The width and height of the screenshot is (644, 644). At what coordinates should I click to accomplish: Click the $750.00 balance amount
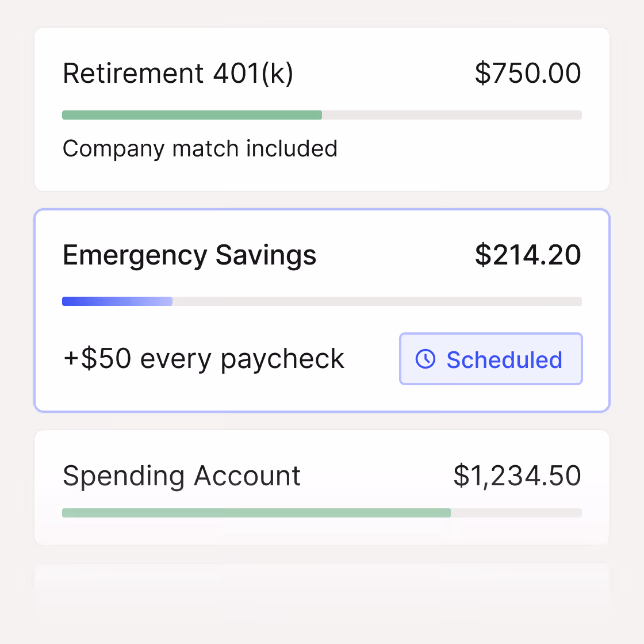(x=527, y=73)
